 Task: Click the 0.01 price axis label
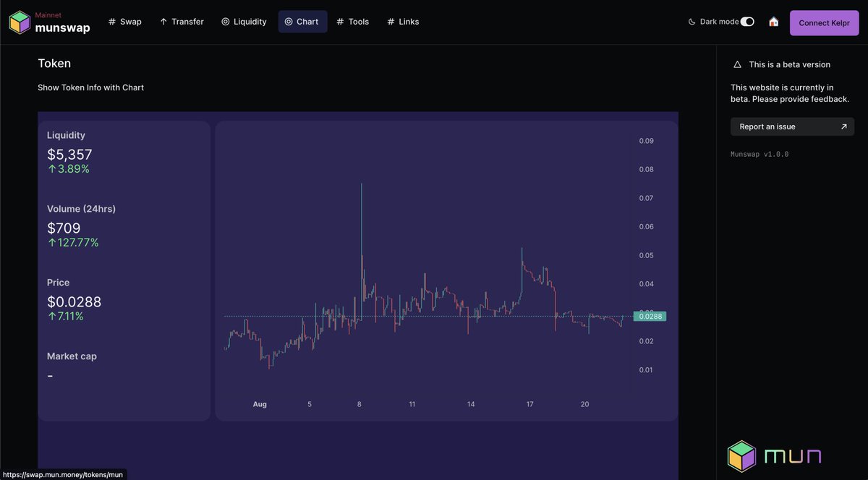(x=646, y=370)
